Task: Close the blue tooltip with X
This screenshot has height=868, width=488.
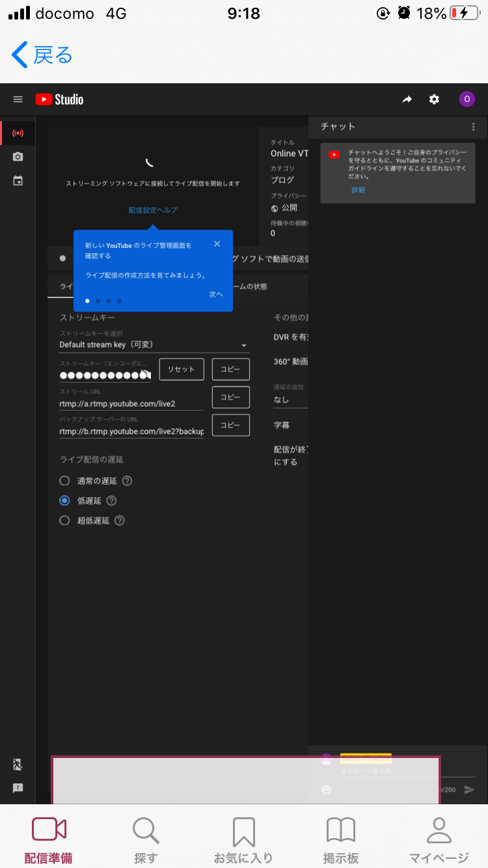Action: [217, 244]
